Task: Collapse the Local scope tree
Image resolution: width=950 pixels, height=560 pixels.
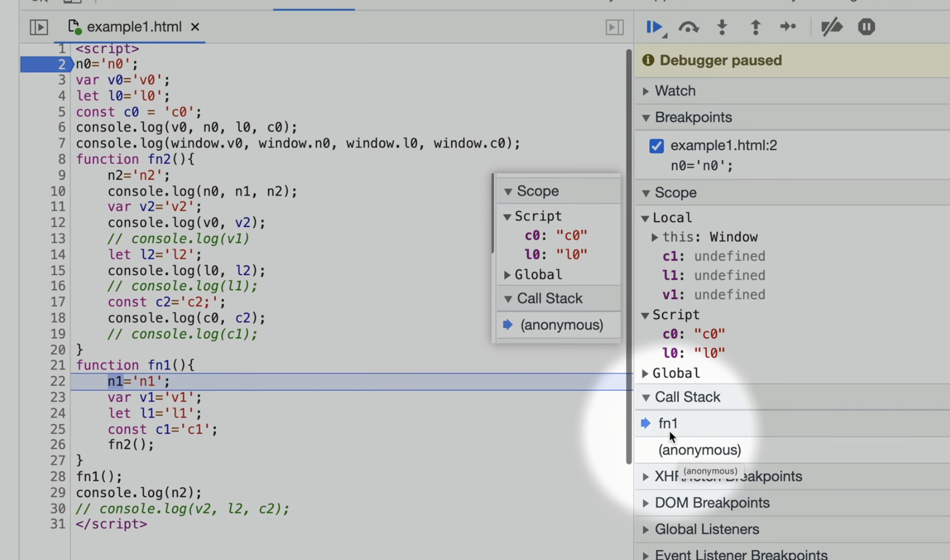Action: click(645, 218)
